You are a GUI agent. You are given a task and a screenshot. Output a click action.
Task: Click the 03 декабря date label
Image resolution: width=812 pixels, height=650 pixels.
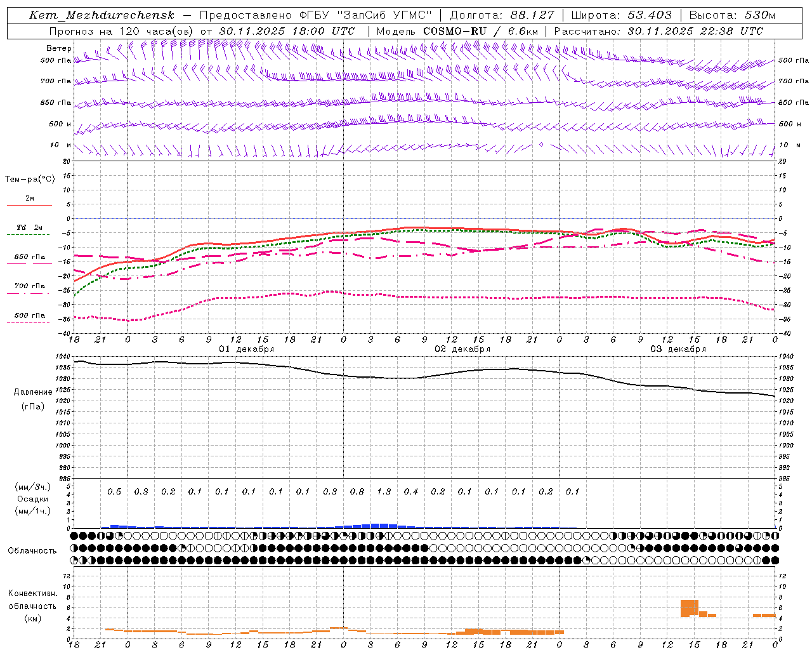[678, 349]
